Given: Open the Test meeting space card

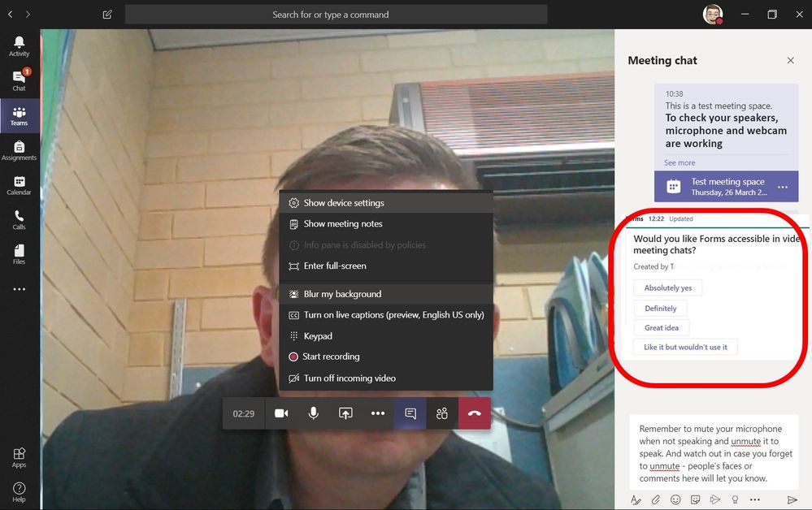Looking at the screenshot, I should 726,187.
